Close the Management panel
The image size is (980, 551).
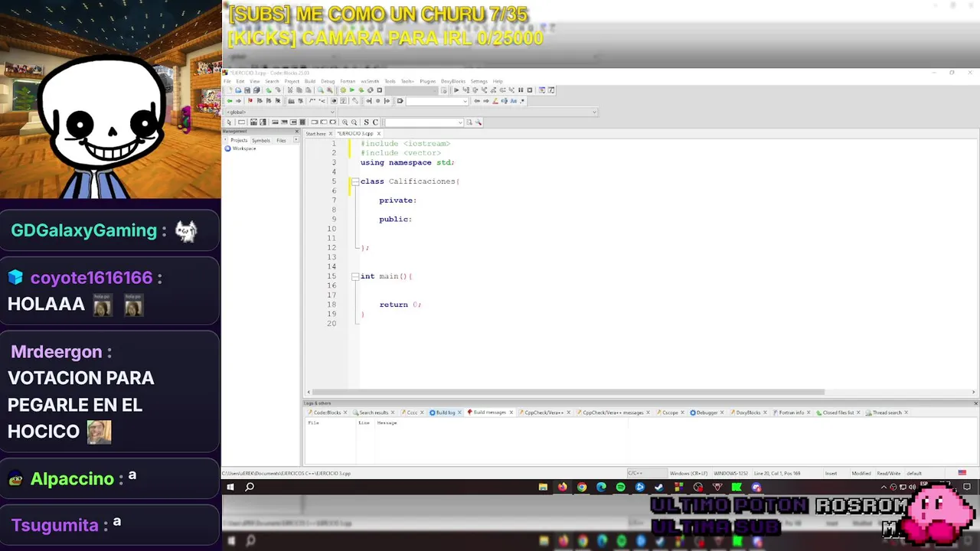click(297, 131)
